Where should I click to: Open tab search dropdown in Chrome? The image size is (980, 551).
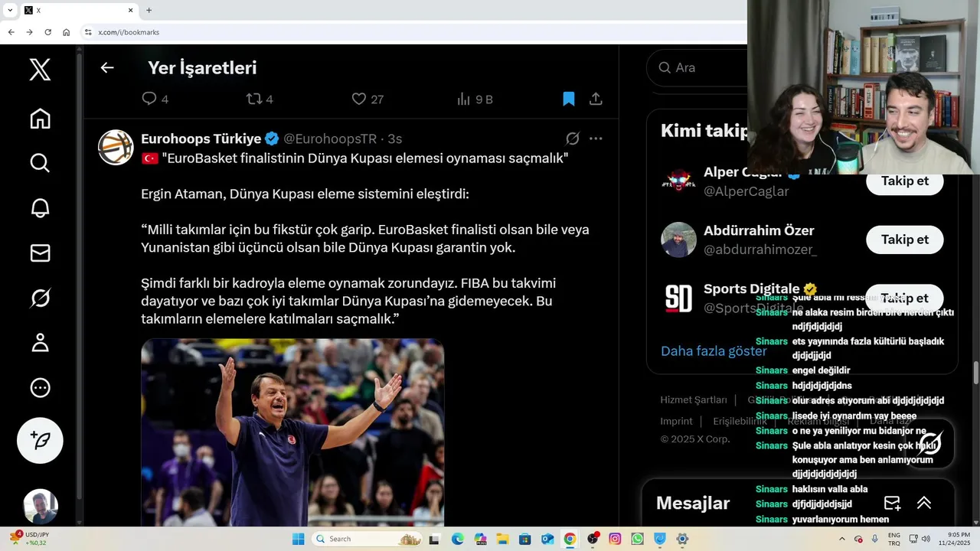tap(10, 10)
